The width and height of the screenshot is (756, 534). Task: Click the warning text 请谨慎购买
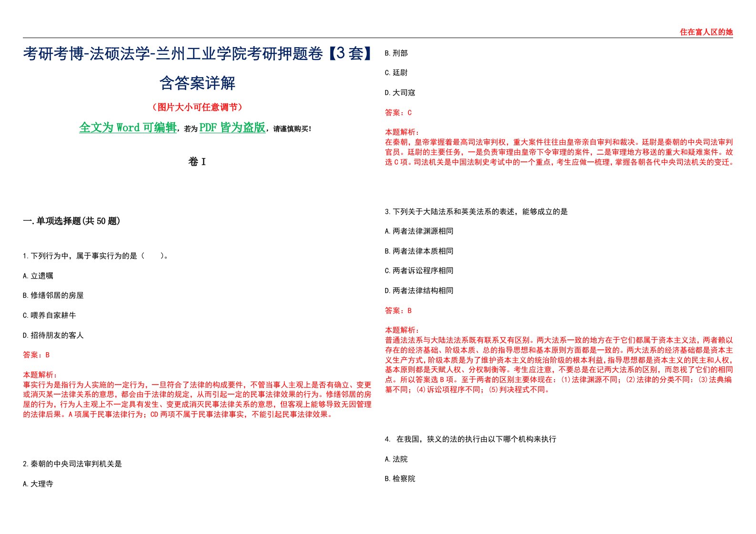click(x=292, y=129)
